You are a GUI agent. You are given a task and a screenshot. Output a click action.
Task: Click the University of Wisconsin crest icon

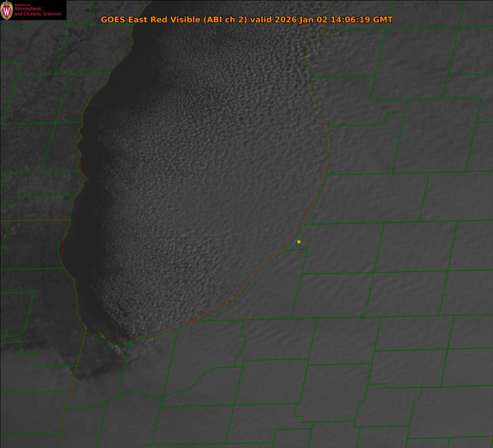click(7, 11)
